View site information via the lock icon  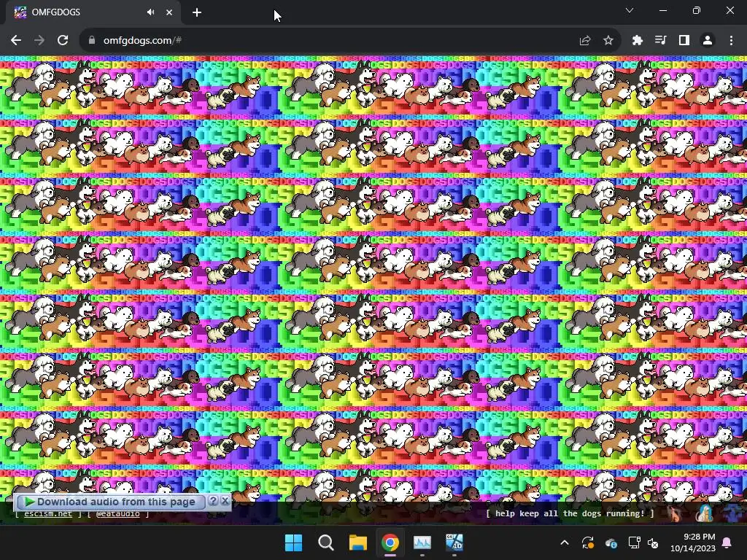coord(92,41)
